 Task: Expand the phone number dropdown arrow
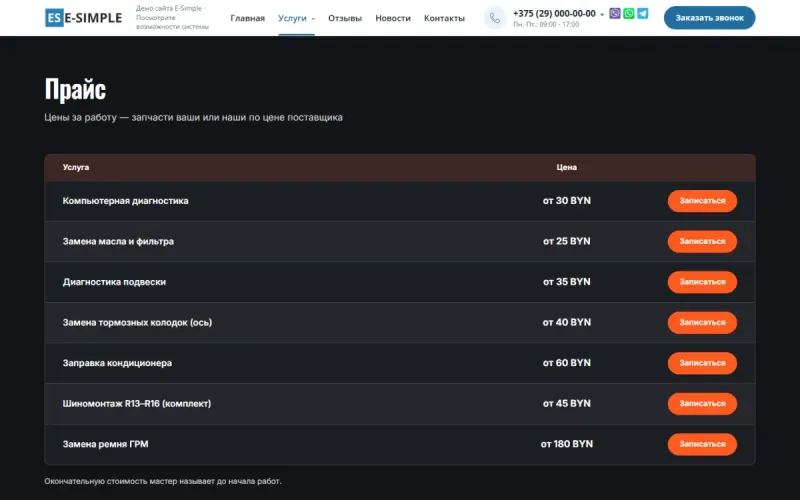click(x=602, y=14)
